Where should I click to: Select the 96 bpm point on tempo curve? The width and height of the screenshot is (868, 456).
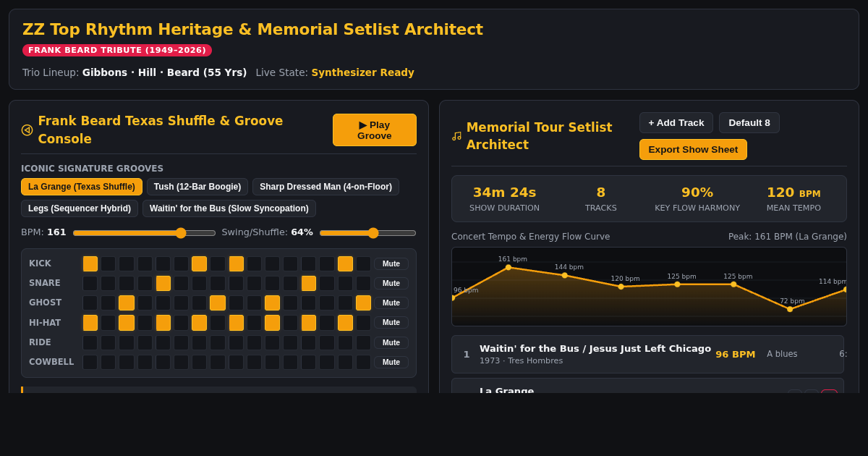pyautogui.click(x=454, y=297)
